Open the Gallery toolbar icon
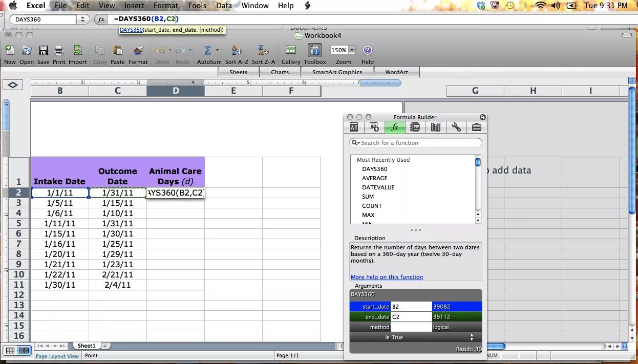Screen dimensions: 638x364 click(291, 50)
